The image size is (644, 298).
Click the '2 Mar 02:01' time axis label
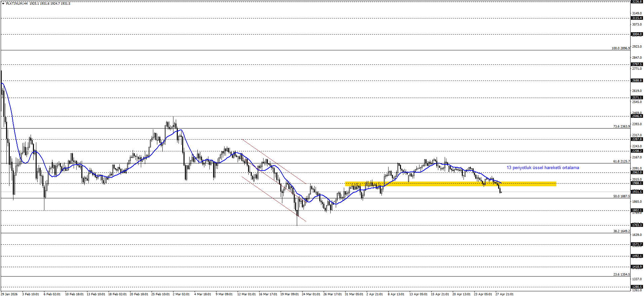pyautogui.click(x=181, y=294)
